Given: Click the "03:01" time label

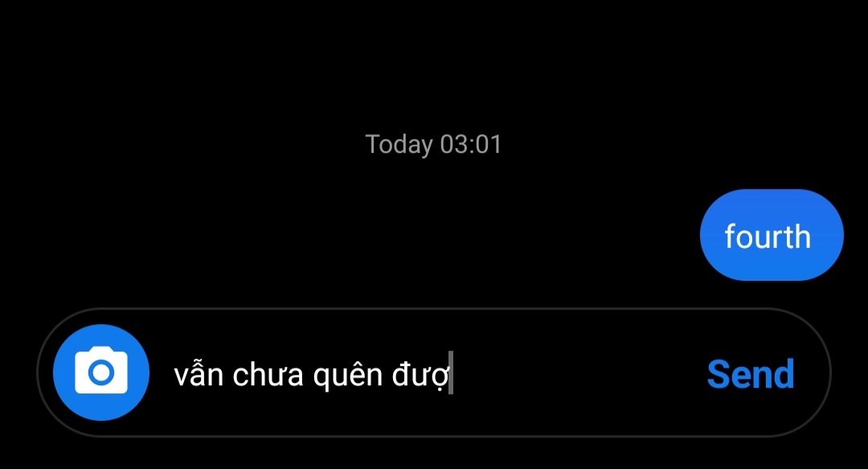Looking at the screenshot, I should pyautogui.click(x=471, y=144).
